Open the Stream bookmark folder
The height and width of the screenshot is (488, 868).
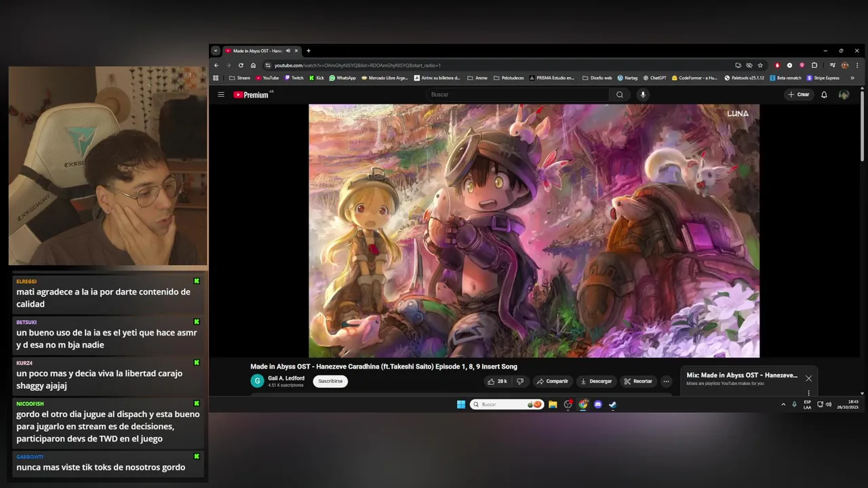tap(239, 78)
